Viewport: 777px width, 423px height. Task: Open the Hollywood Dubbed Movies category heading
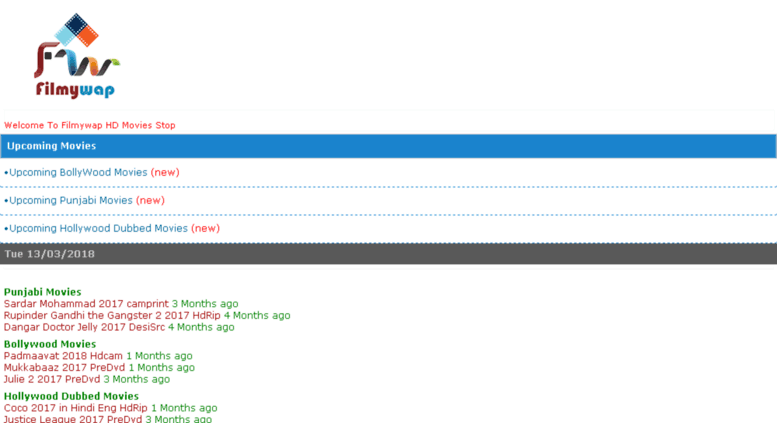pyautogui.click(x=71, y=396)
